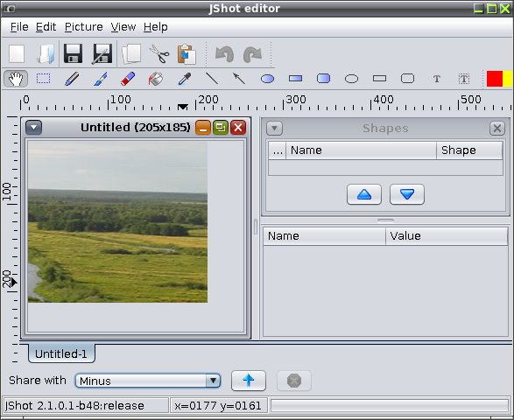This screenshot has height=420, width=514.
Task: Select the outline rounded rectangle tool
Action: pos(407,79)
